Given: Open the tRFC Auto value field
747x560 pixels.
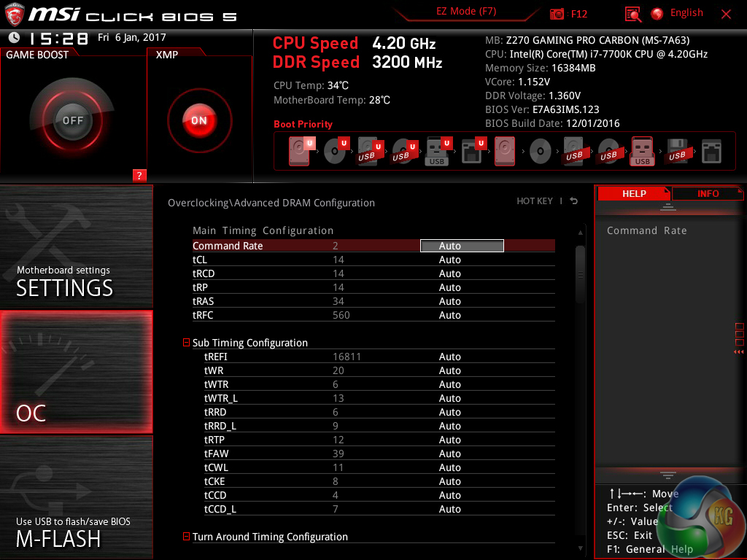Looking at the screenshot, I should pos(449,315).
